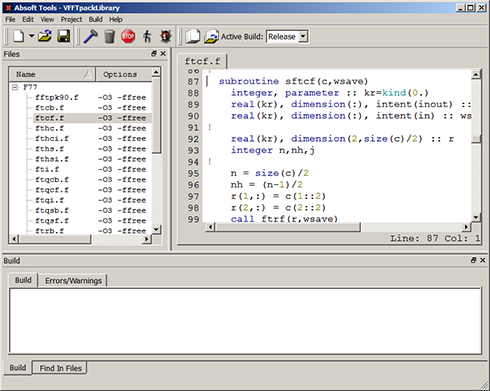Select file ftqsb.f in the tree
The height and width of the screenshot is (391, 490).
click(52, 211)
